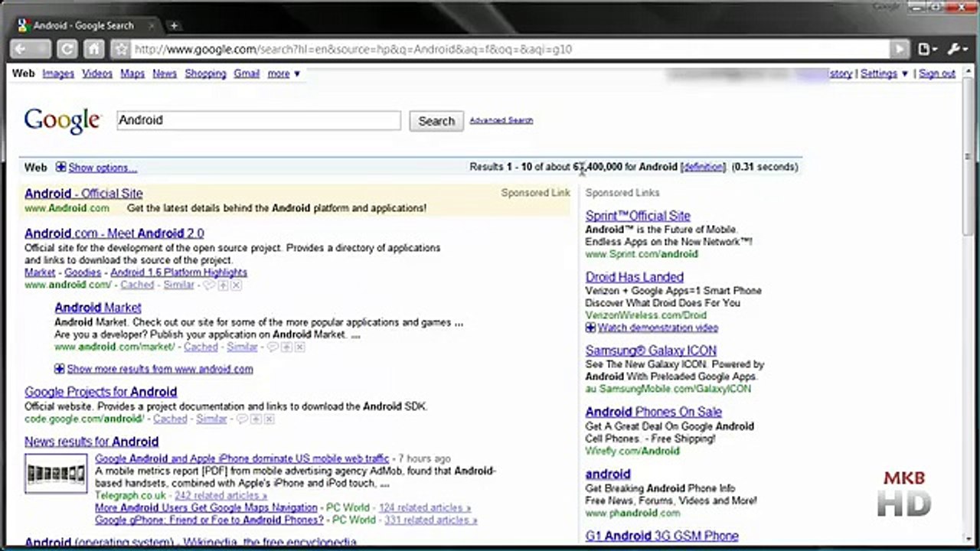Click the Google logo

[62, 120]
